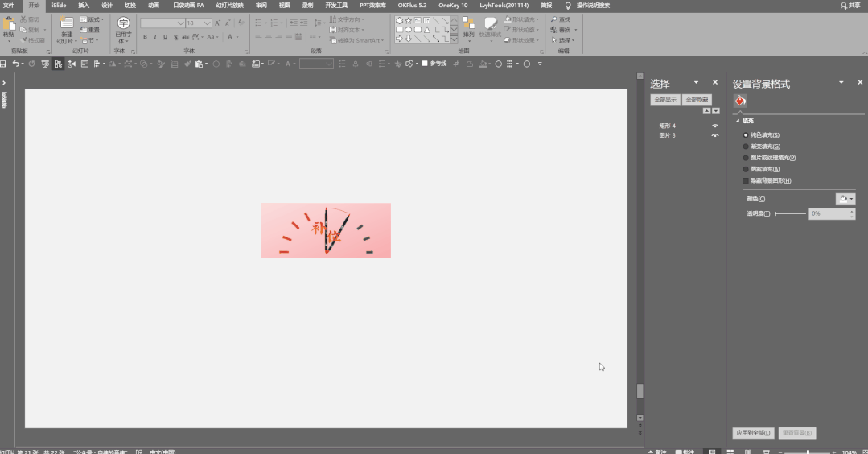Collapse the 填充 section triangle
This screenshot has width=868, height=454.
point(737,121)
